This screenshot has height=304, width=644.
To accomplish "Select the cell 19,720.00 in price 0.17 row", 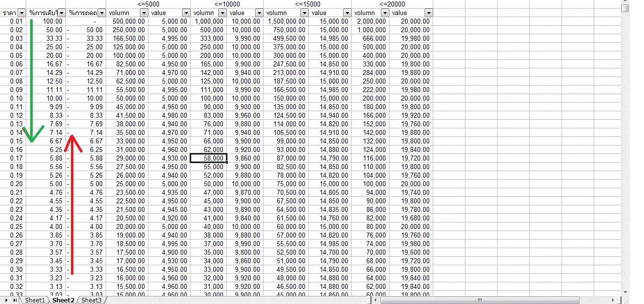I will pyautogui.click(x=412, y=158).
